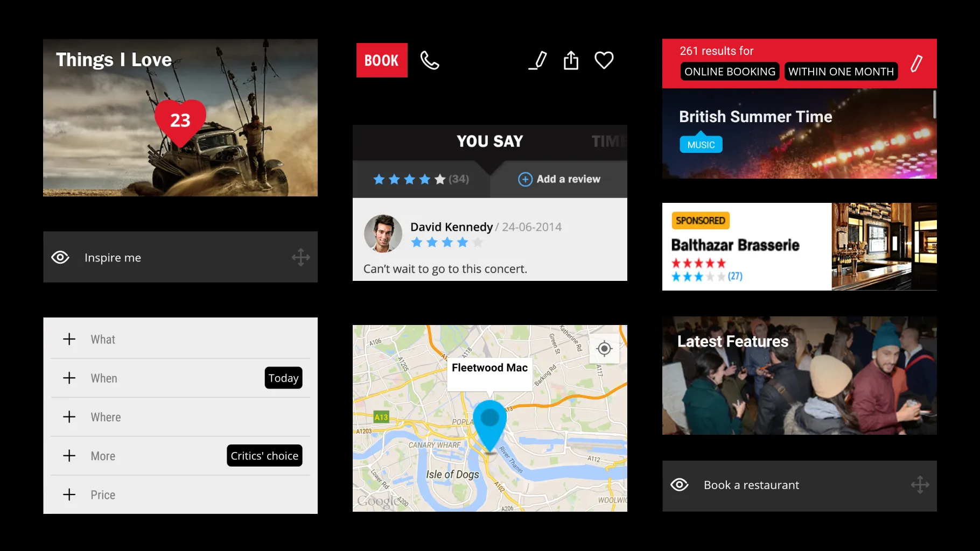
Task: Open the share icon
Action: click(571, 60)
